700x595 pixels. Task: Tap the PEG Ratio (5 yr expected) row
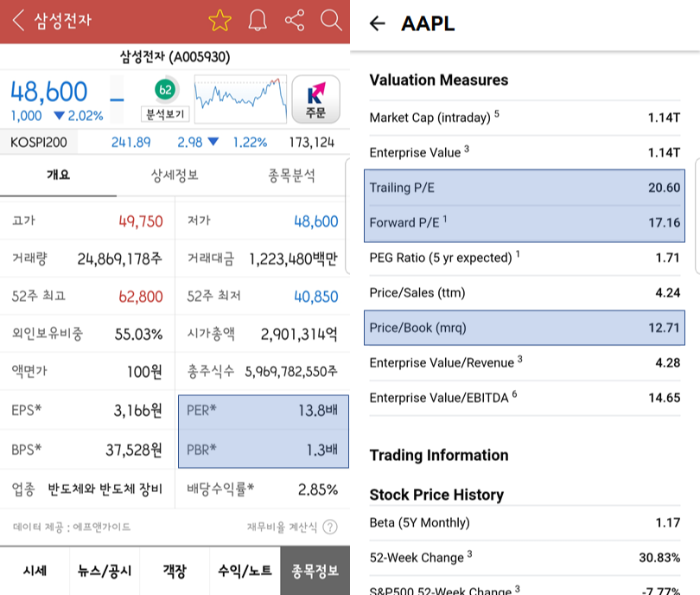tap(525, 258)
